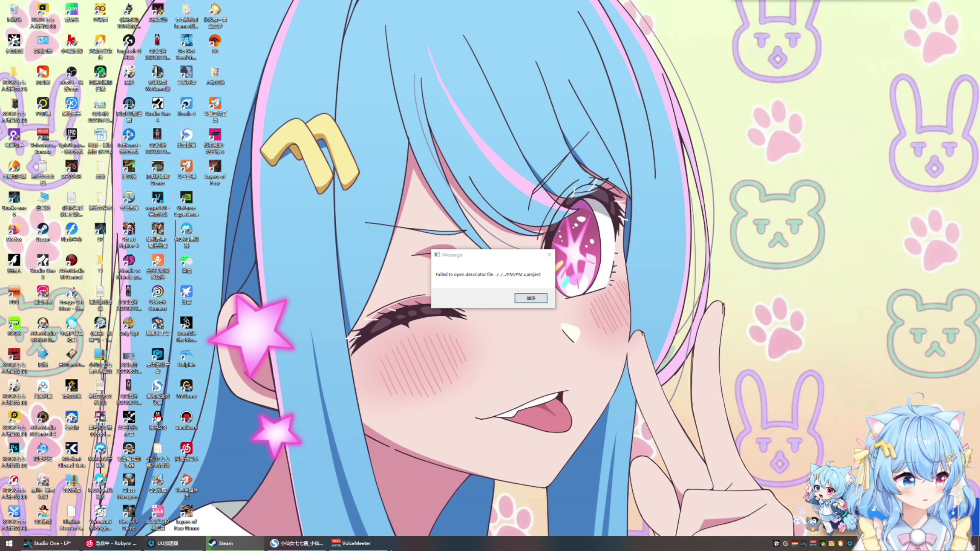Select the Voicemeeter Banana desktop icon
The height and width of the screenshot is (551, 980).
(x=43, y=142)
